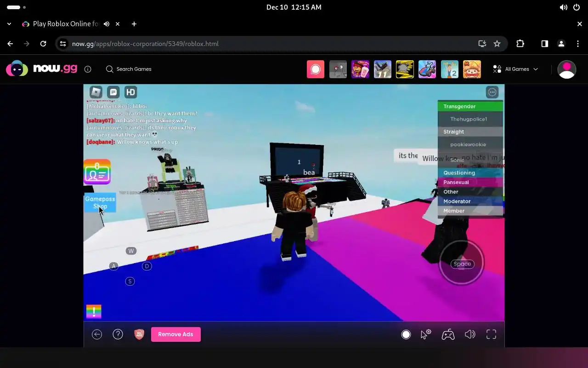Click the install app icon in address bar

coord(482,44)
